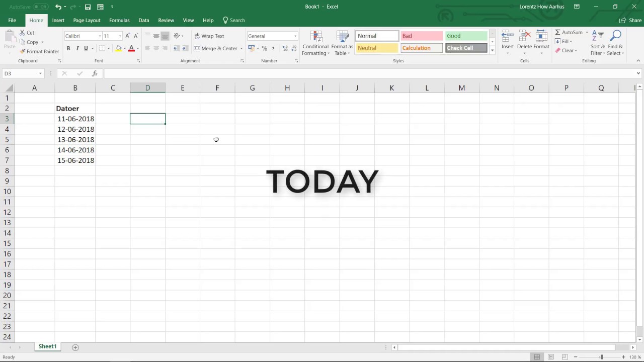Open Format as Table gallery
644x362 pixels.
(x=342, y=43)
